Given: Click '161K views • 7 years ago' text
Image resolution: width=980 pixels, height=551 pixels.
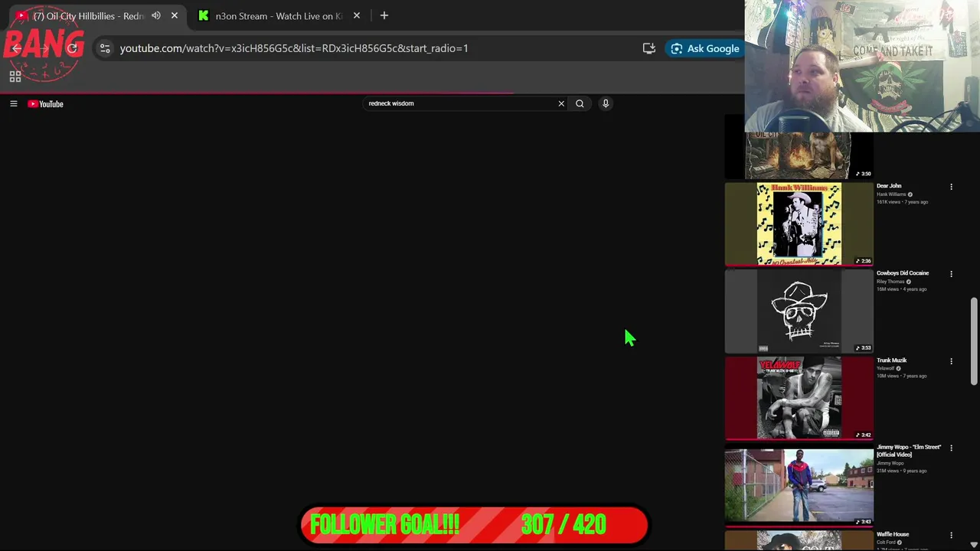Looking at the screenshot, I should 902,202.
